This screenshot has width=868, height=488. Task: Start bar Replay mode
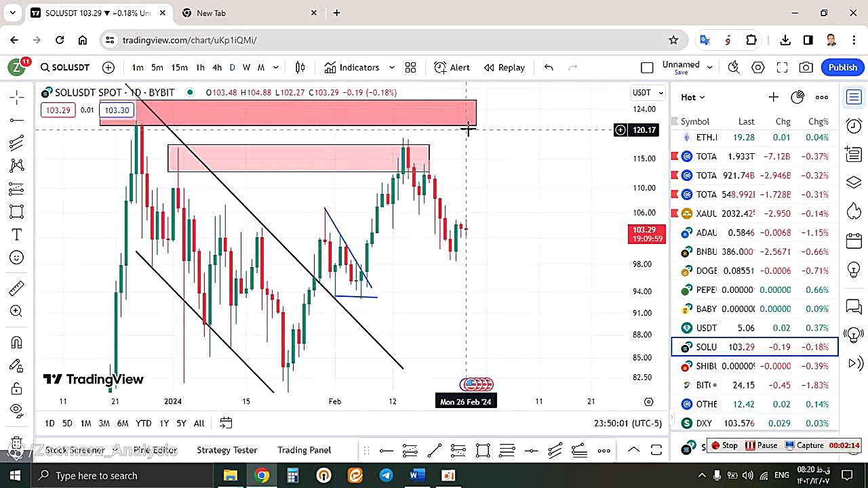(505, 67)
